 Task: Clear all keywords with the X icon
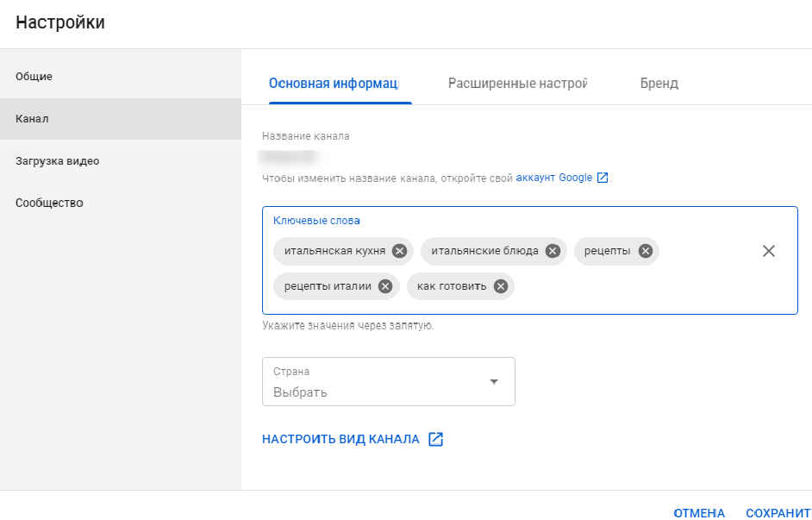769,251
